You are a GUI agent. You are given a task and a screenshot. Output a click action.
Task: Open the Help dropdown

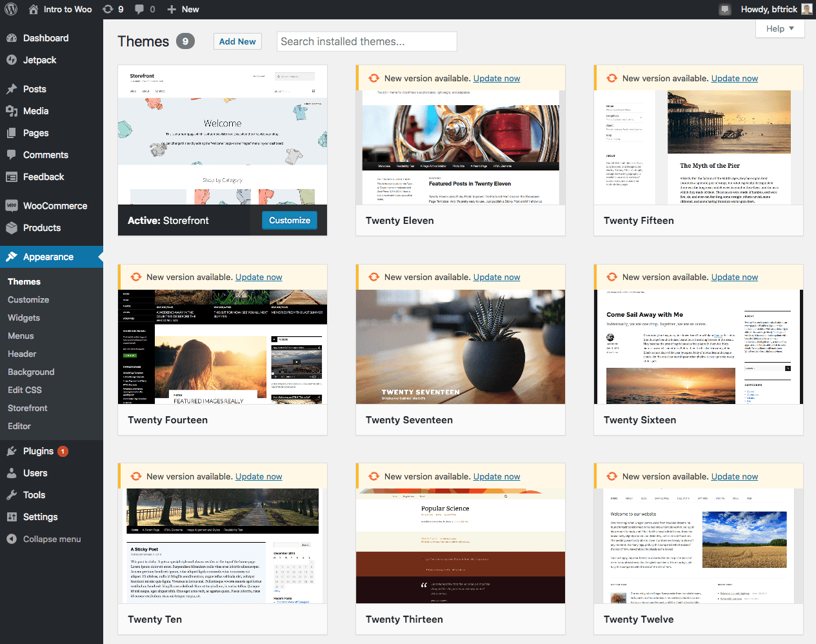(779, 28)
